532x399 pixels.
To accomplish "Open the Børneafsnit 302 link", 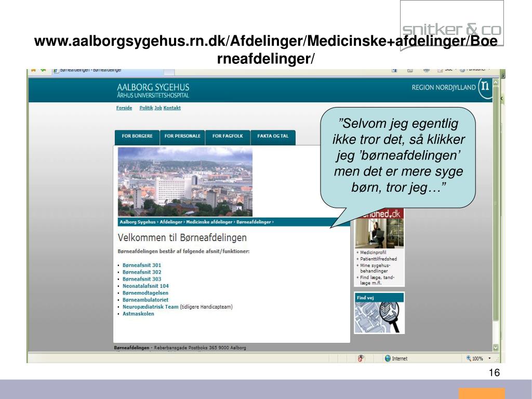I will pyautogui.click(x=142, y=272).
